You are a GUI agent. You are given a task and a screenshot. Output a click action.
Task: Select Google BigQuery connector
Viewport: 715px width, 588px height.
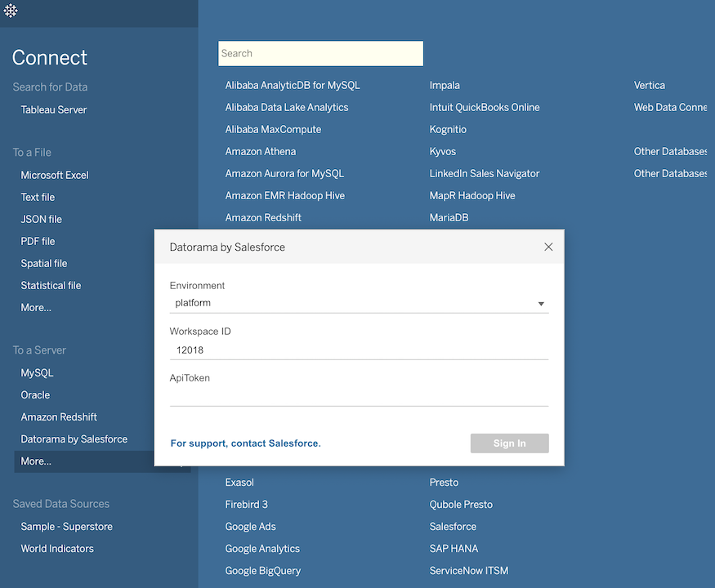pyautogui.click(x=262, y=571)
